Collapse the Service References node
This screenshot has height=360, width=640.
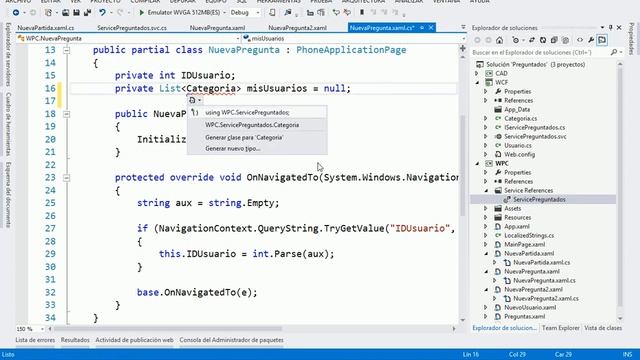coord(486,191)
